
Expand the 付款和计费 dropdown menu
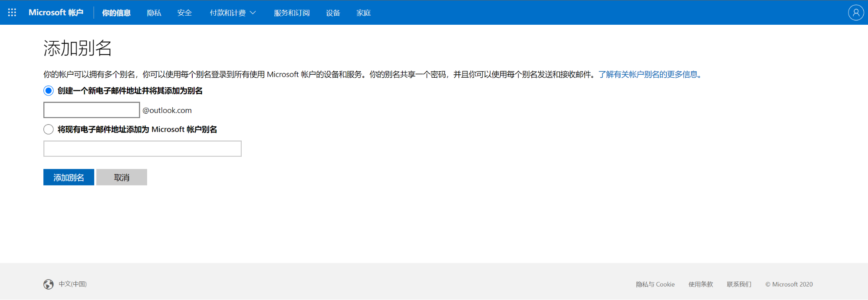pos(233,13)
